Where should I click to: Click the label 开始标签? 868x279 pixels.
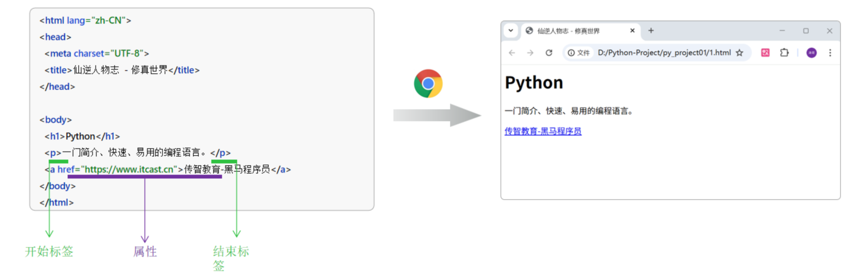(x=49, y=252)
